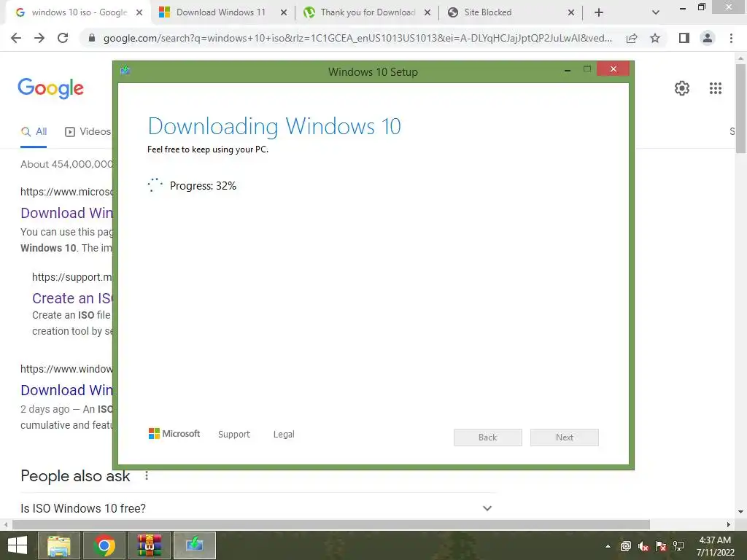This screenshot has height=560, width=747.
Task: Click the Next button in Windows 10 Setup
Action: click(565, 437)
